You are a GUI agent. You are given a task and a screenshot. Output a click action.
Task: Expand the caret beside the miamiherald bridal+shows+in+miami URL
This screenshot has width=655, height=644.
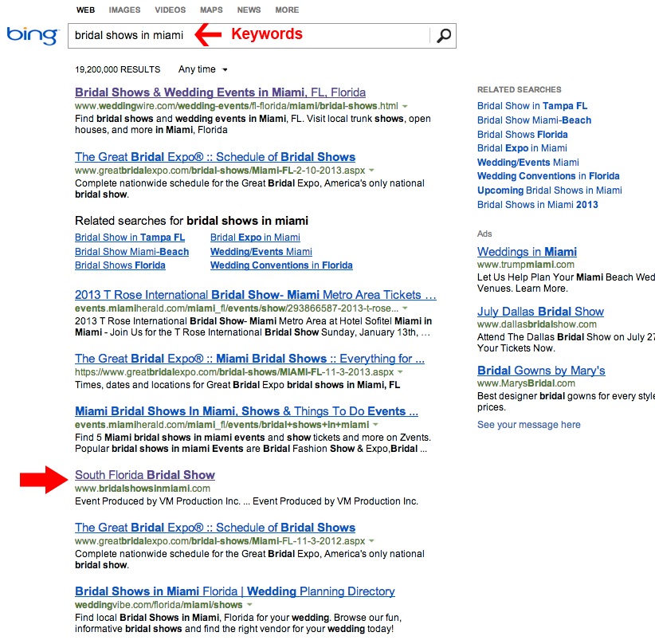coord(375,425)
